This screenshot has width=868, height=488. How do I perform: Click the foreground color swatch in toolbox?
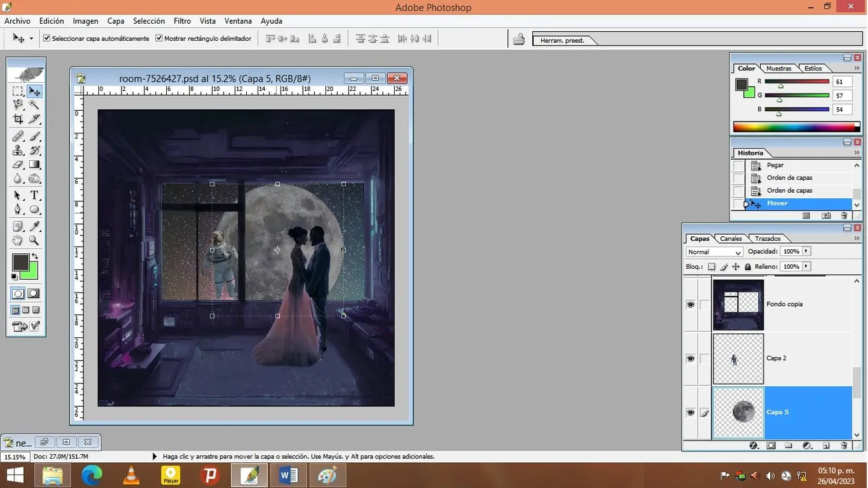[x=20, y=262]
